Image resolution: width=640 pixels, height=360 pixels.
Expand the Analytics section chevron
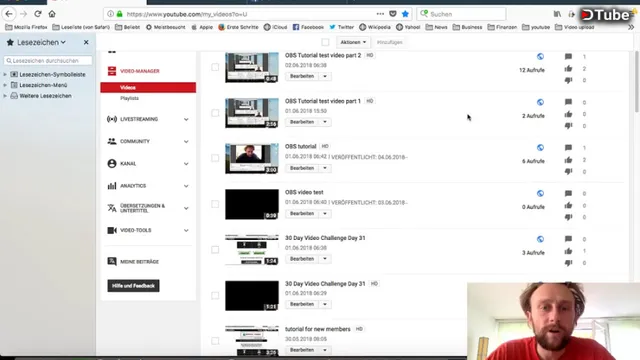(x=186, y=186)
